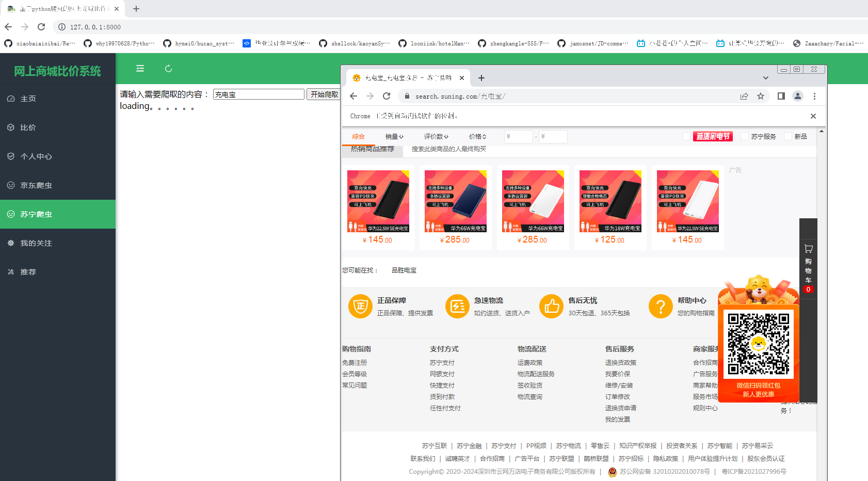Image resolution: width=868 pixels, height=481 pixels.
Task: Open 主页 in the left sidebar
Action: [58, 99]
